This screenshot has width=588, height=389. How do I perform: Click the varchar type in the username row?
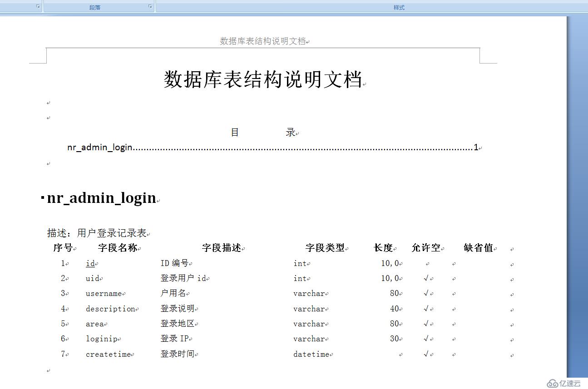(309, 293)
